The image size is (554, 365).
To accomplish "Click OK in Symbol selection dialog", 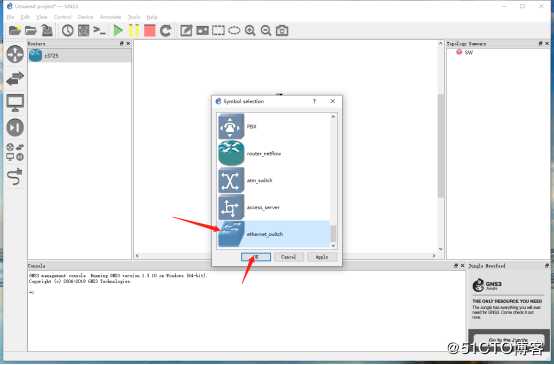I will coord(256,257).
